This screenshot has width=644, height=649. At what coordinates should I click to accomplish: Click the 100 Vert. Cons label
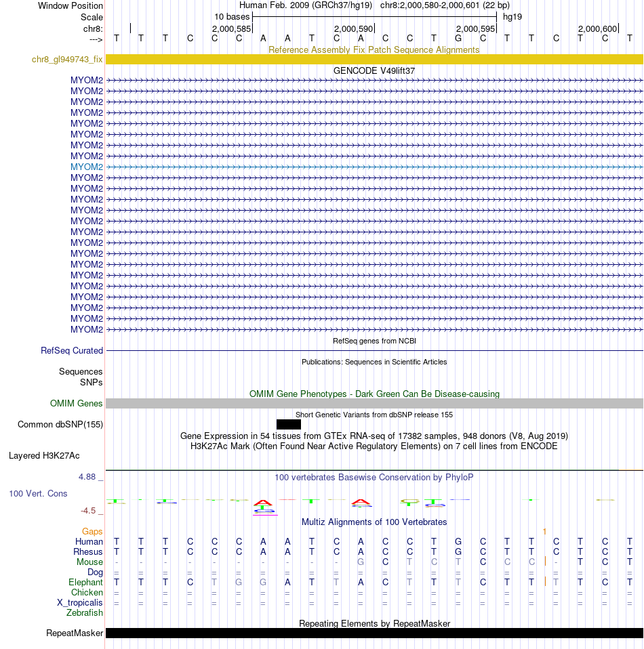coord(38,493)
